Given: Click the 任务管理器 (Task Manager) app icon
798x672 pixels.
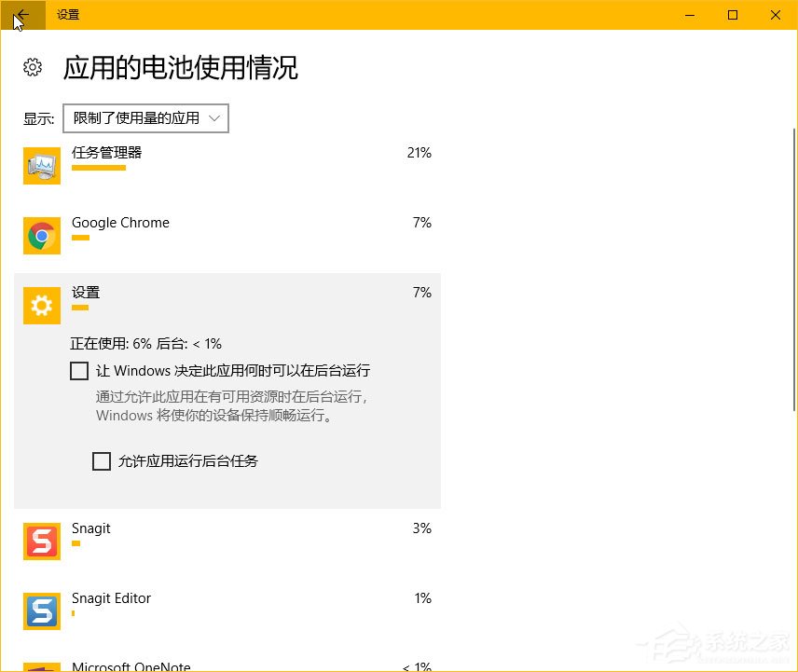Looking at the screenshot, I should click(41, 165).
